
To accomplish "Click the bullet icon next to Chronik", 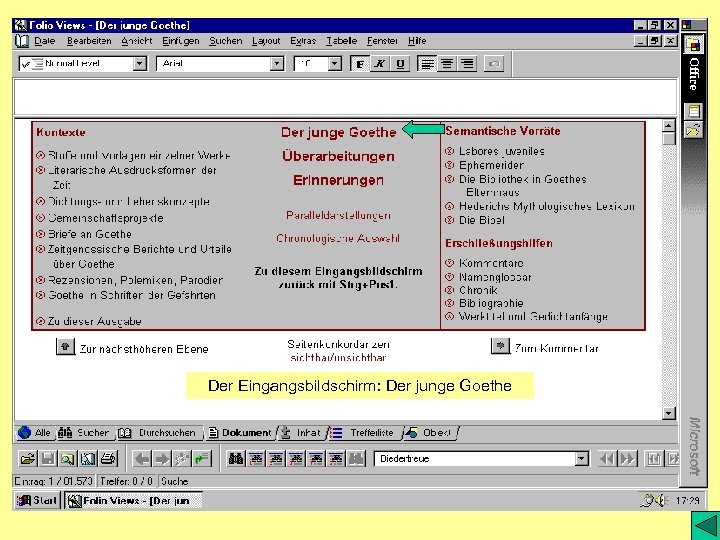I will click(x=450, y=290).
